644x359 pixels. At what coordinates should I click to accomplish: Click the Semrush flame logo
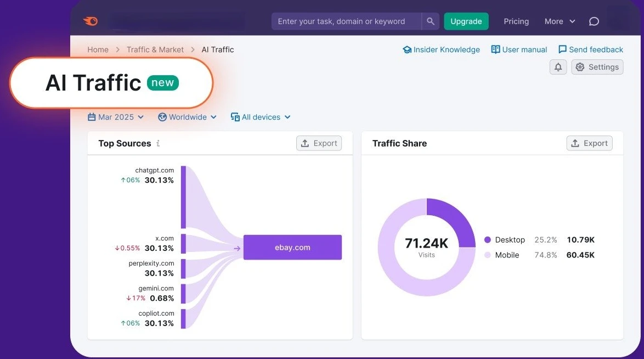point(91,21)
